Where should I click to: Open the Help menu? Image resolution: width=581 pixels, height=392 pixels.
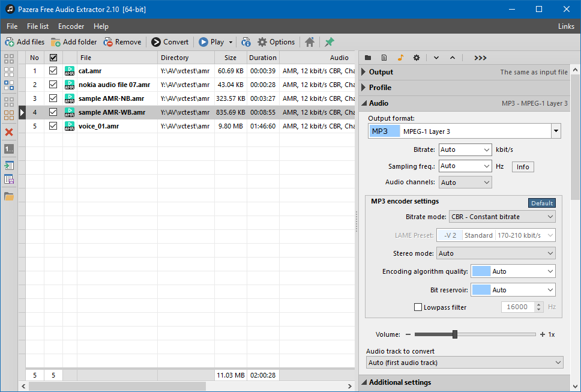101,26
